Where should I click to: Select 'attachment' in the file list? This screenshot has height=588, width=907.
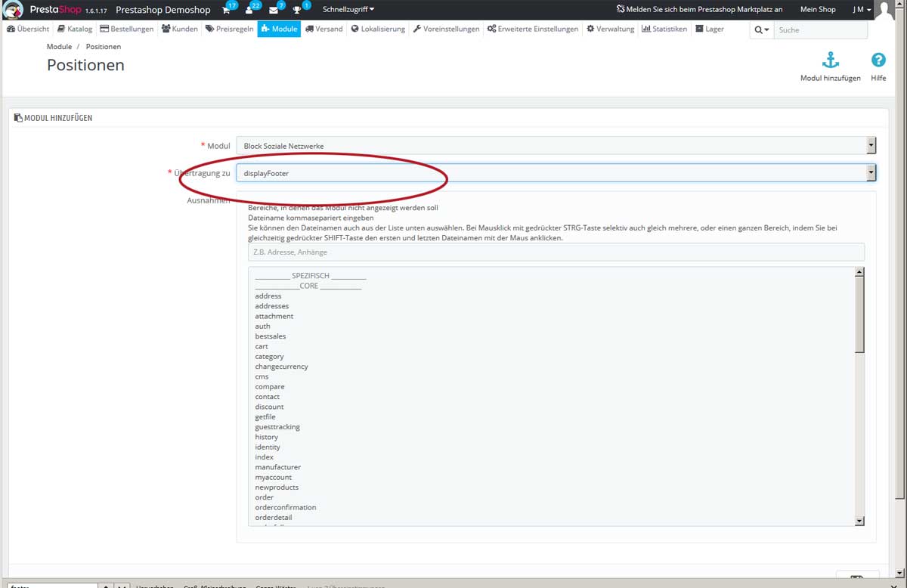[274, 316]
